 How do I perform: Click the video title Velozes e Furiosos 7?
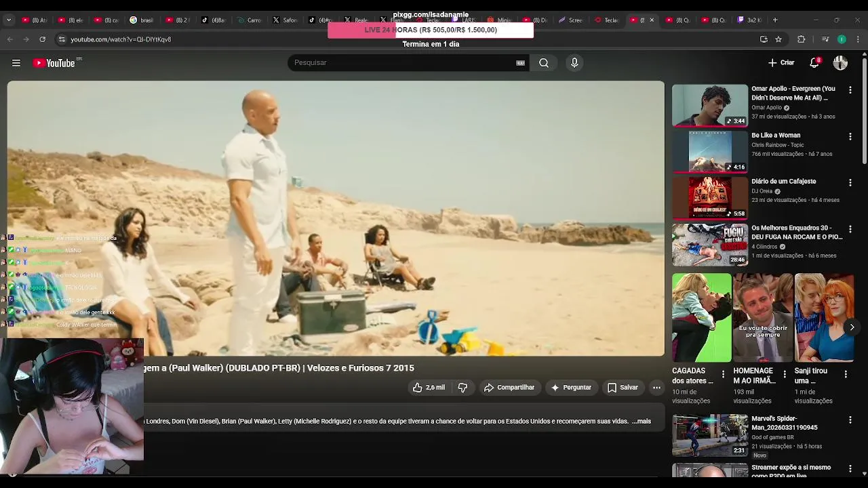pos(279,368)
